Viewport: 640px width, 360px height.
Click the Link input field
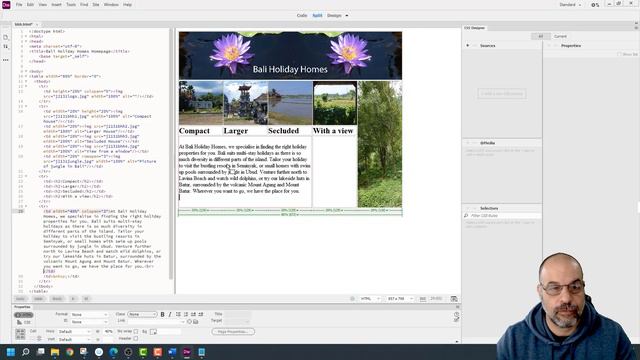pyautogui.click(x=156, y=322)
